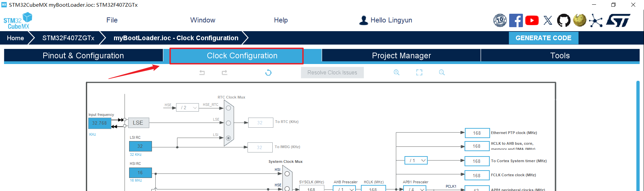Click the STM32CubeMX logo
Image resolution: width=644 pixels, height=191 pixels.
click(x=18, y=21)
